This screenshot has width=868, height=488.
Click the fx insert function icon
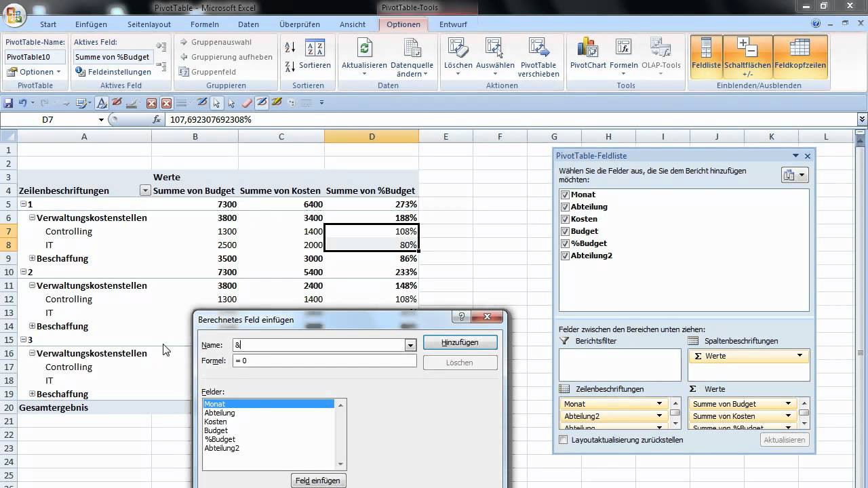pos(157,119)
